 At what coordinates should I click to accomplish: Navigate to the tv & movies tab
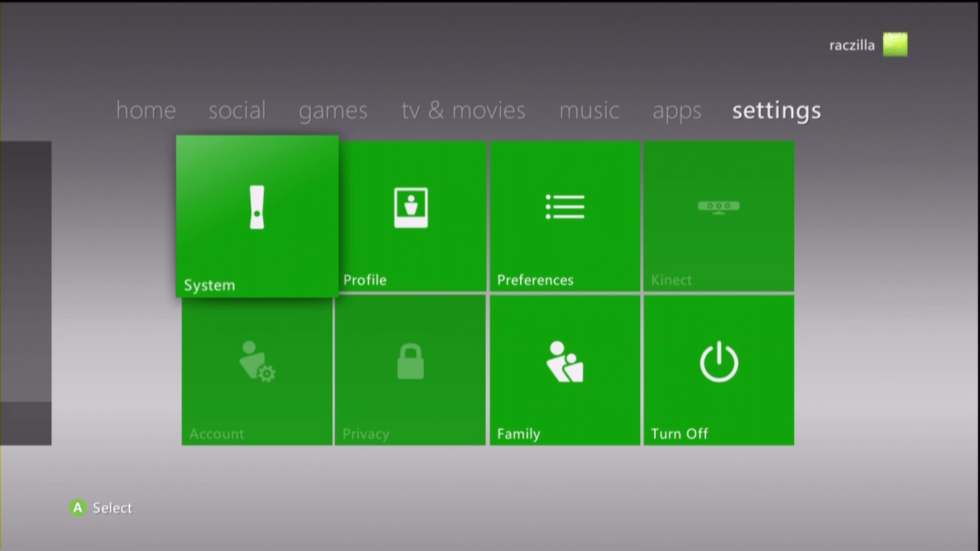463,110
